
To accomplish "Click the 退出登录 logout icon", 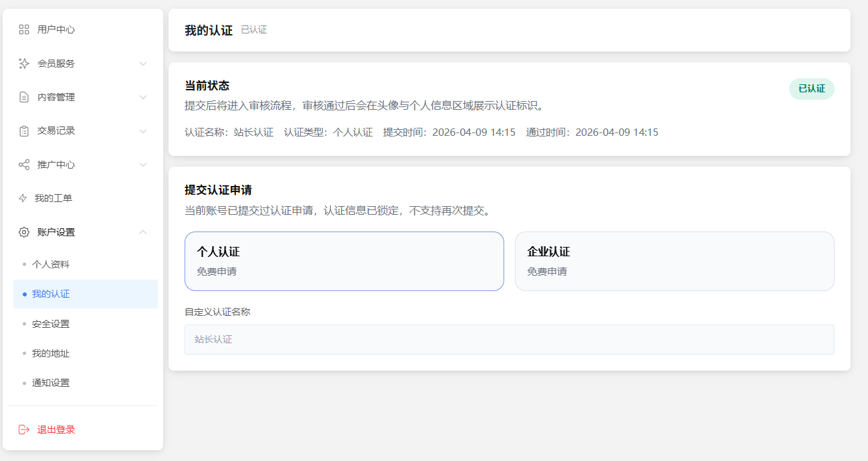I will [24, 430].
